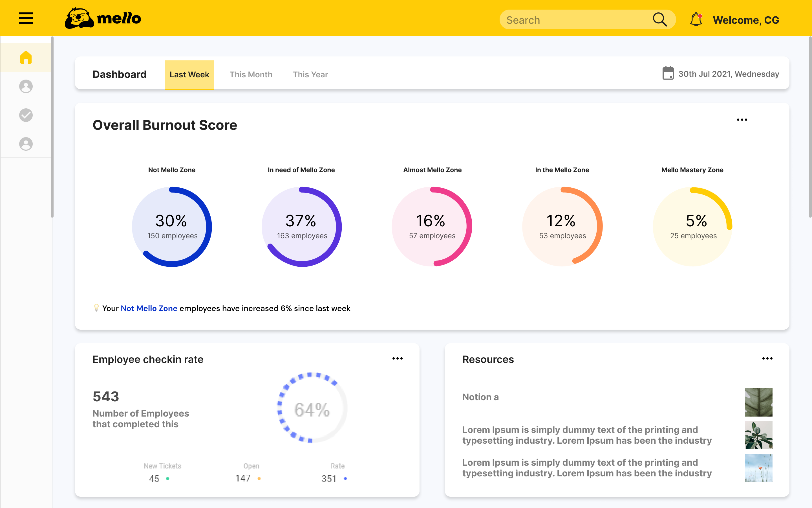The image size is (812, 508).
Task: Click the 12% In the Mello Zone ring
Action: [x=562, y=227]
